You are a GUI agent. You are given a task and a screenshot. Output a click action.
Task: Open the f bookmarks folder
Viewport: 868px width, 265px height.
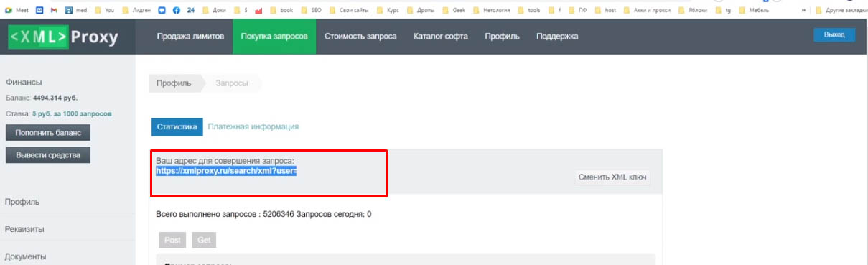[x=555, y=11]
